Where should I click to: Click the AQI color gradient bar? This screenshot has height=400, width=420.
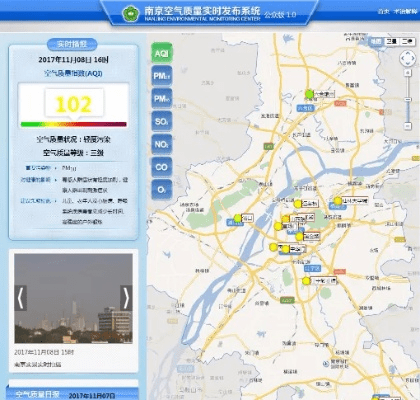pyautogui.click(x=74, y=124)
